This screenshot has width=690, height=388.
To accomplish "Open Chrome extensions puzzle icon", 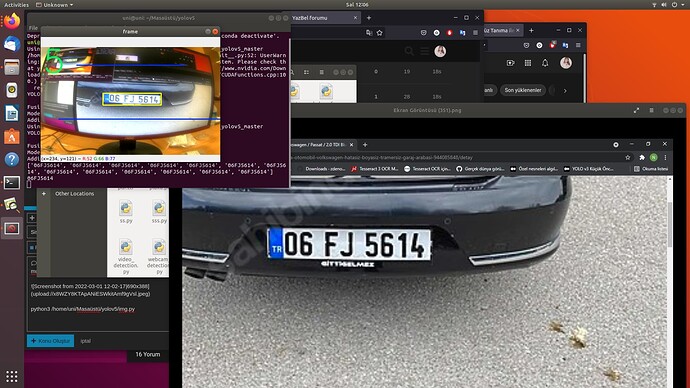I will pyautogui.click(x=642, y=157).
